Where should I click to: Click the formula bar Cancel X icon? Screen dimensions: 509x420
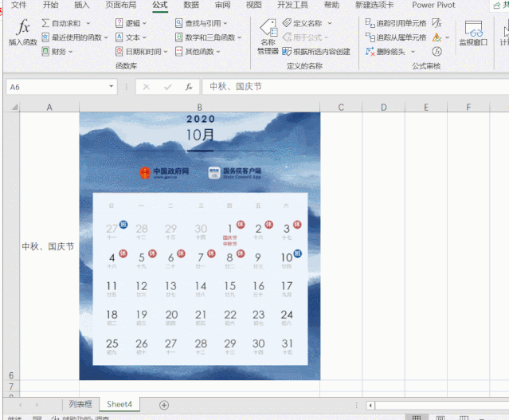(147, 87)
